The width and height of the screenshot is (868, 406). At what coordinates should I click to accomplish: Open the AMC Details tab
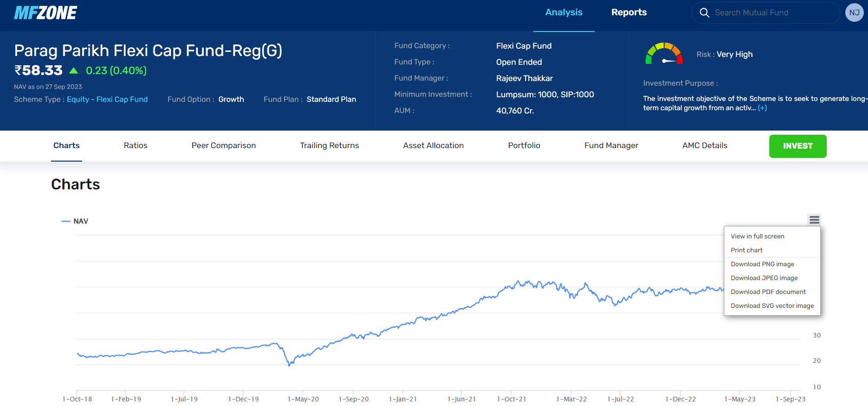[705, 145]
